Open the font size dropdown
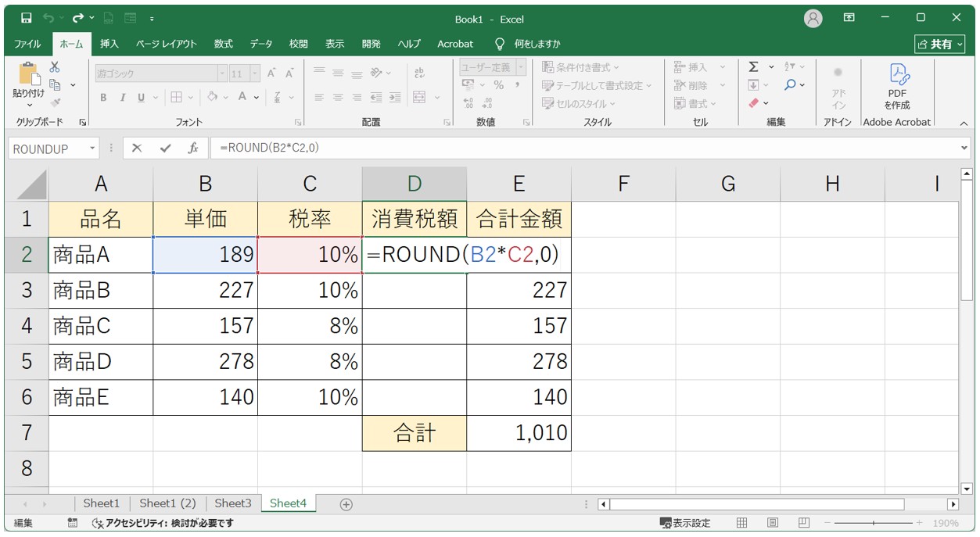 (x=254, y=73)
